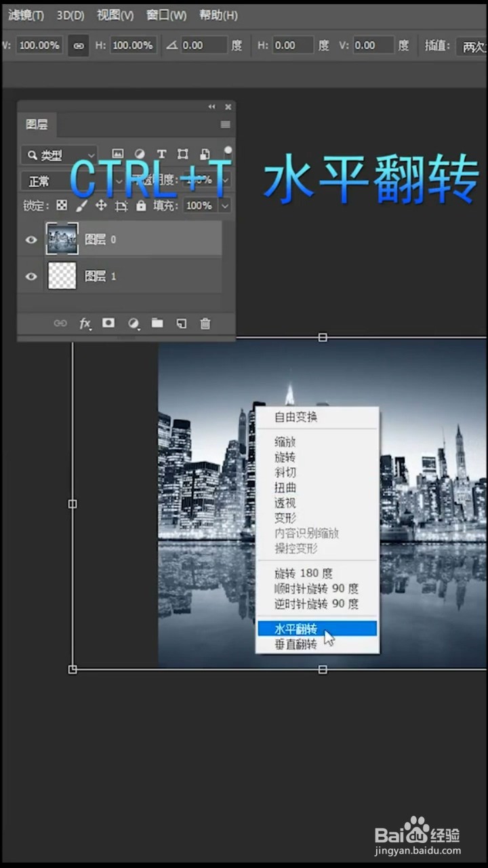This screenshot has width=488, height=868.
Task: Click the W width percentage field
Action: click(x=39, y=45)
